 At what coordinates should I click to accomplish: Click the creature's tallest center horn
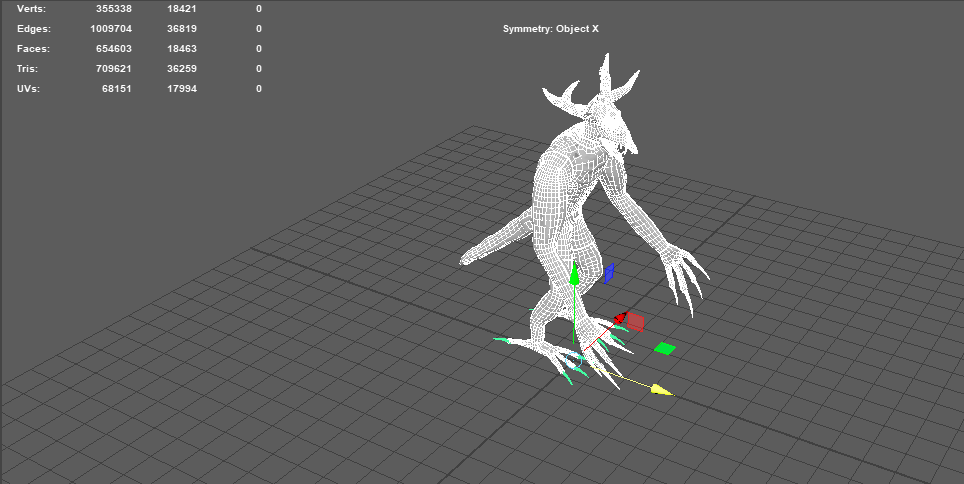605,72
